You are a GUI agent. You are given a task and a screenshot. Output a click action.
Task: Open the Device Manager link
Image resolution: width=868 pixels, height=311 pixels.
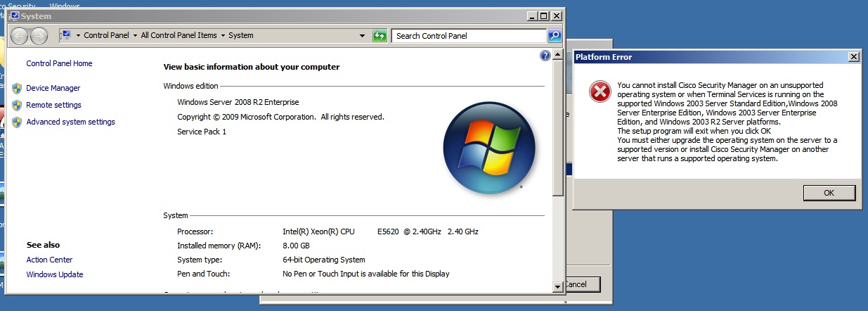coord(53,88)
